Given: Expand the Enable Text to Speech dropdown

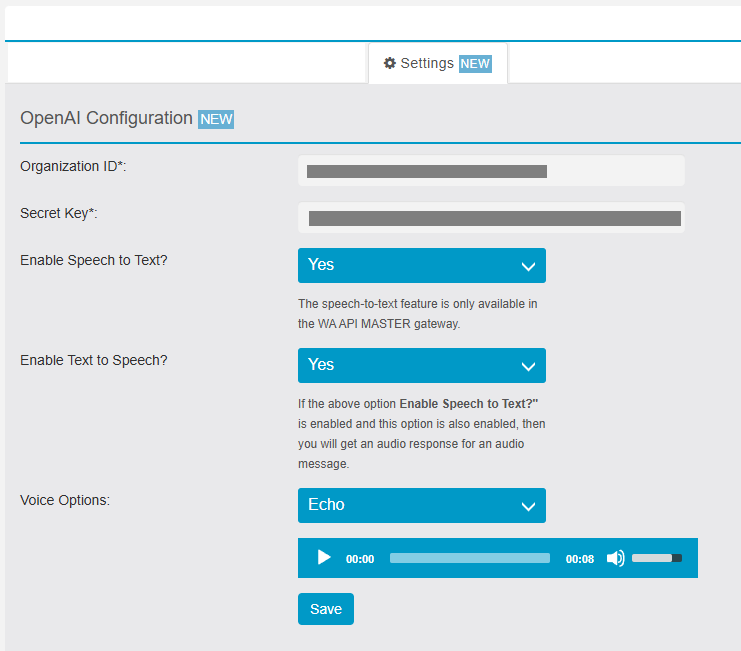Looking at the screenshot, I should tap(421, 365).
